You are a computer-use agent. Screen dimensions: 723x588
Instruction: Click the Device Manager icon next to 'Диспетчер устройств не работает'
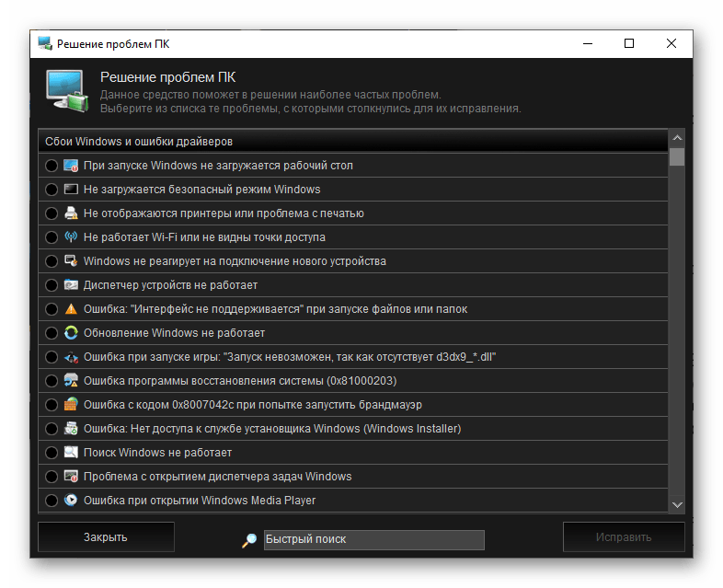71,285
